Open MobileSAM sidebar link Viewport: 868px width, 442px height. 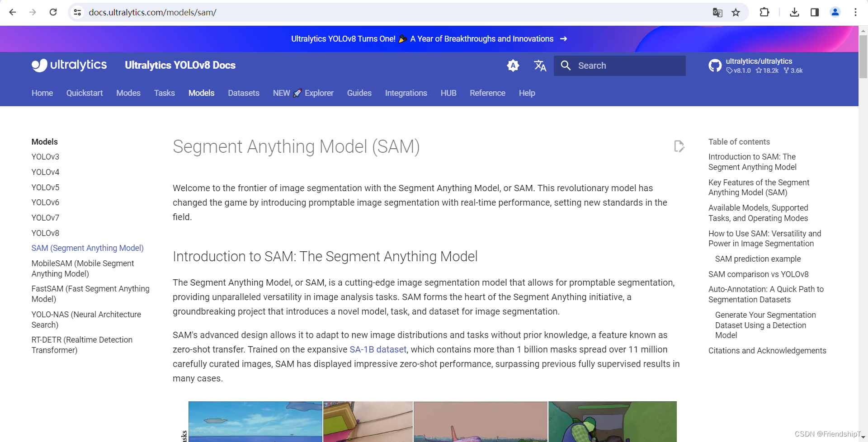pos(83,268)
